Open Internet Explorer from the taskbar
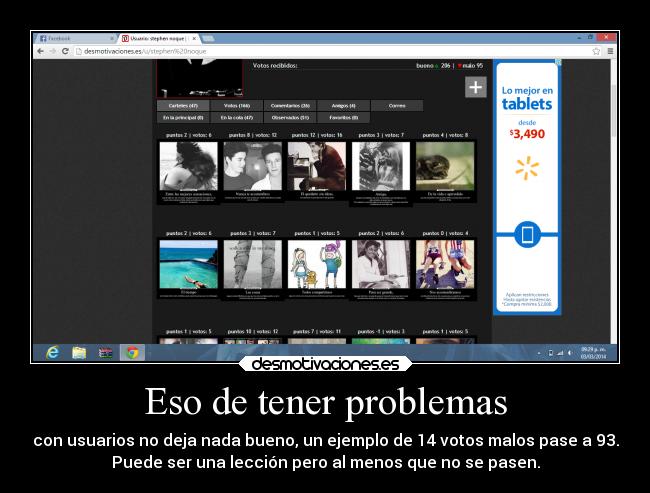This screenshot has height=493, width=650. (x=53, y=353)
